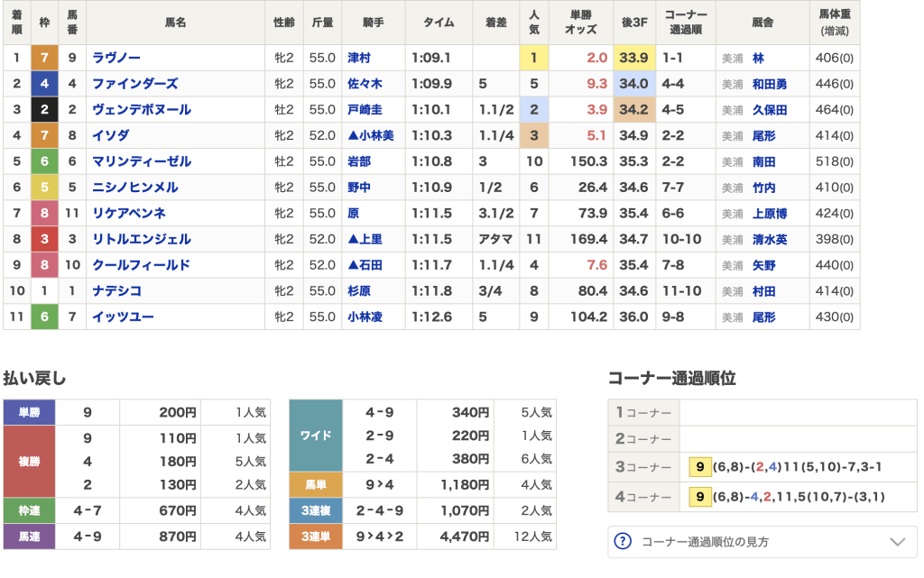Click the 後3F column header
This screenshot has width=924, height=578.
pyautogui.click(x=634, y=23)
